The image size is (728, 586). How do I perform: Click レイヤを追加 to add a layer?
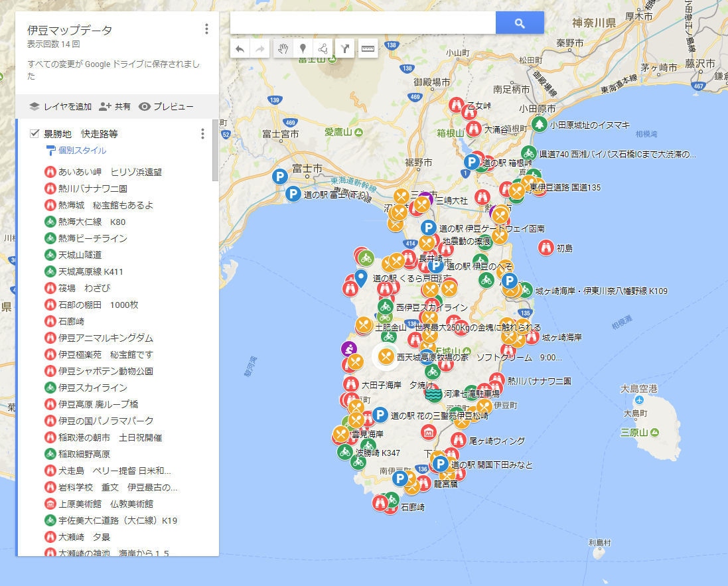[60, 106]
